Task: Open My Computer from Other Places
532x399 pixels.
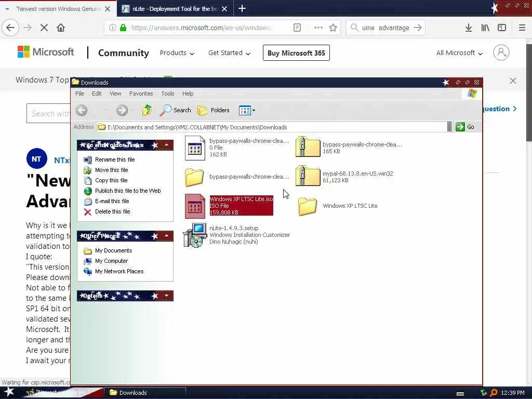Action: [106, 261]
